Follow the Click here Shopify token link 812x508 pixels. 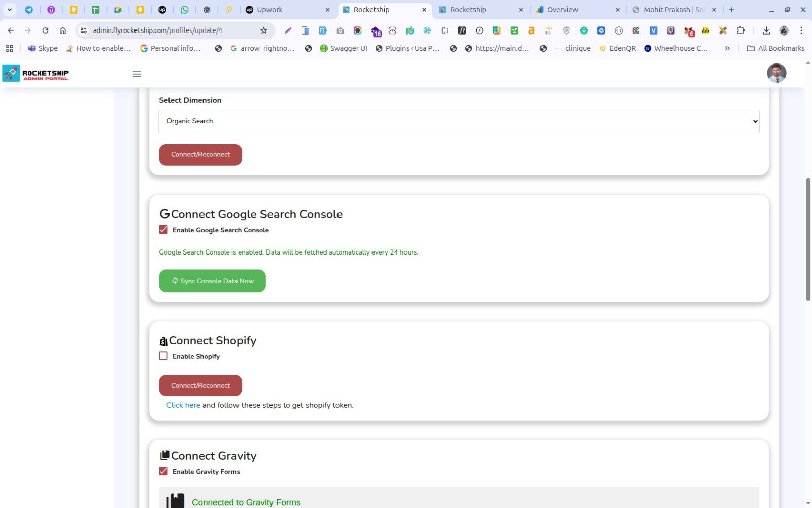tap(183, 405)
